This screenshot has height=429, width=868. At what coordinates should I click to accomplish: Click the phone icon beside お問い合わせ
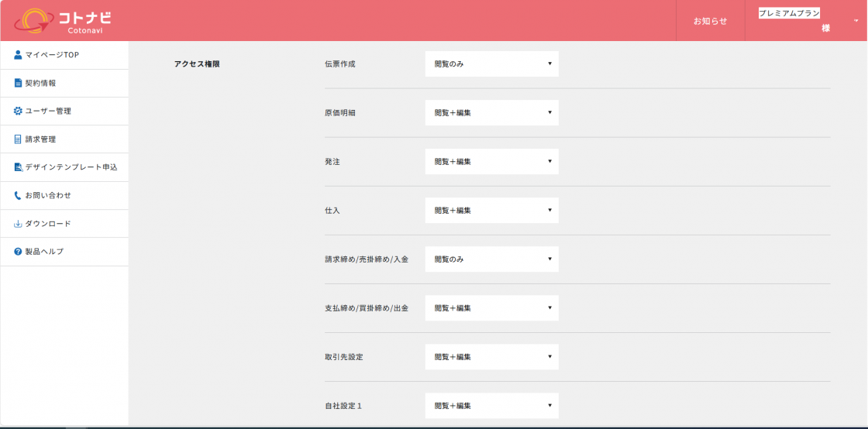[x=18, y=195]
